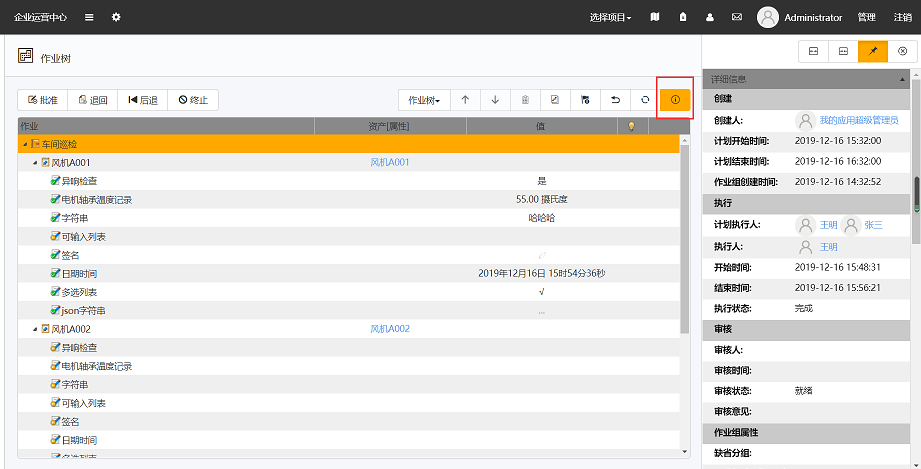
Task: Click the 批准 approve button
Action: [x=42, y=100]
